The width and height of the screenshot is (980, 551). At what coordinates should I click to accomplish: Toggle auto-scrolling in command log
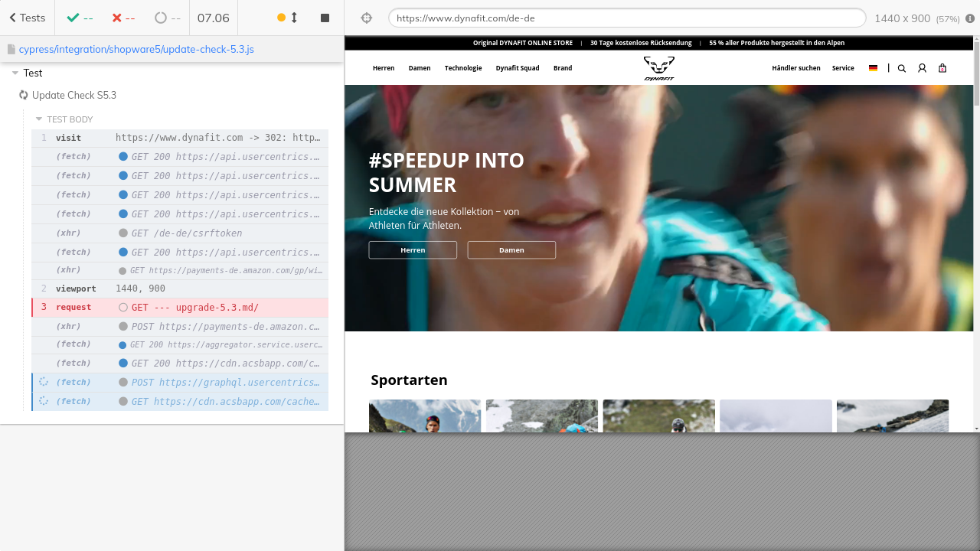288,18
